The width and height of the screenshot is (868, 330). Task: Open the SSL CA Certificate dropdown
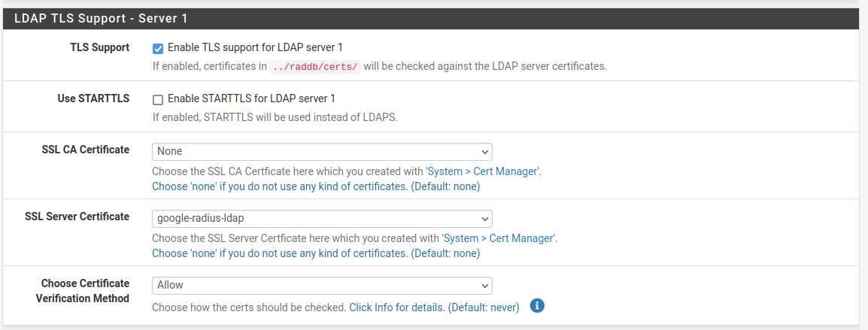(322, 151)
